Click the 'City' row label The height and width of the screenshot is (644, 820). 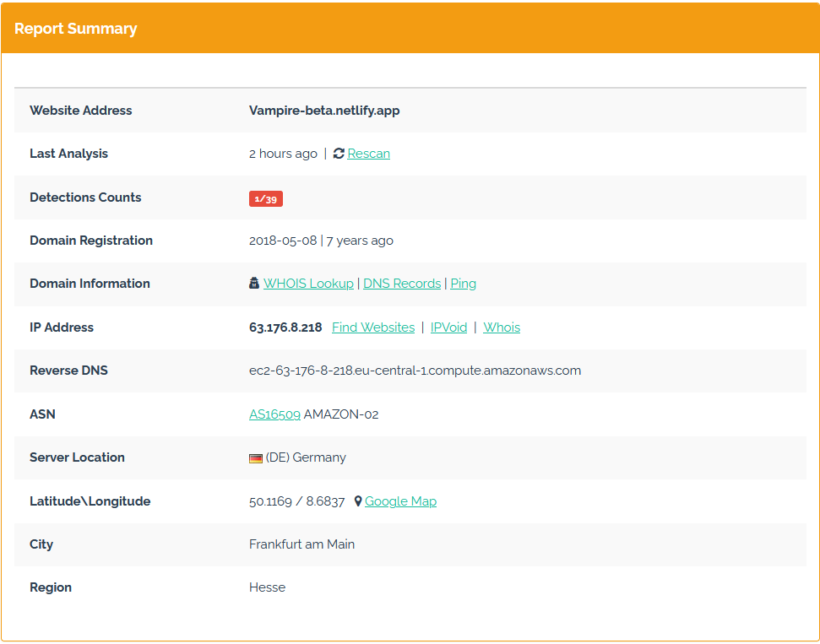click(41, 544)
